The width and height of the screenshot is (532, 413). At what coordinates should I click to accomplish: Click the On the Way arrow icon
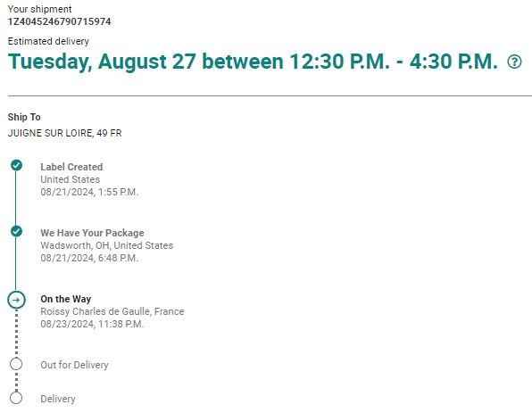tap(16, 300)
